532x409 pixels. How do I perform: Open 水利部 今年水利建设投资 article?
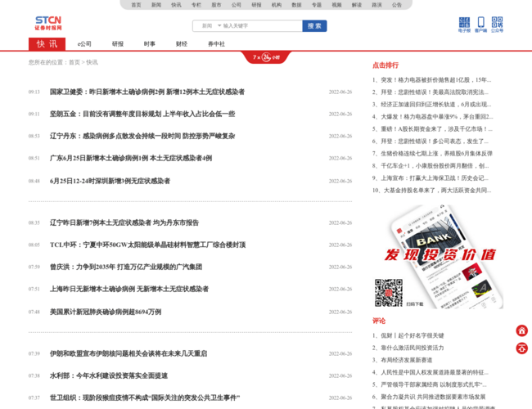[109, 375]
